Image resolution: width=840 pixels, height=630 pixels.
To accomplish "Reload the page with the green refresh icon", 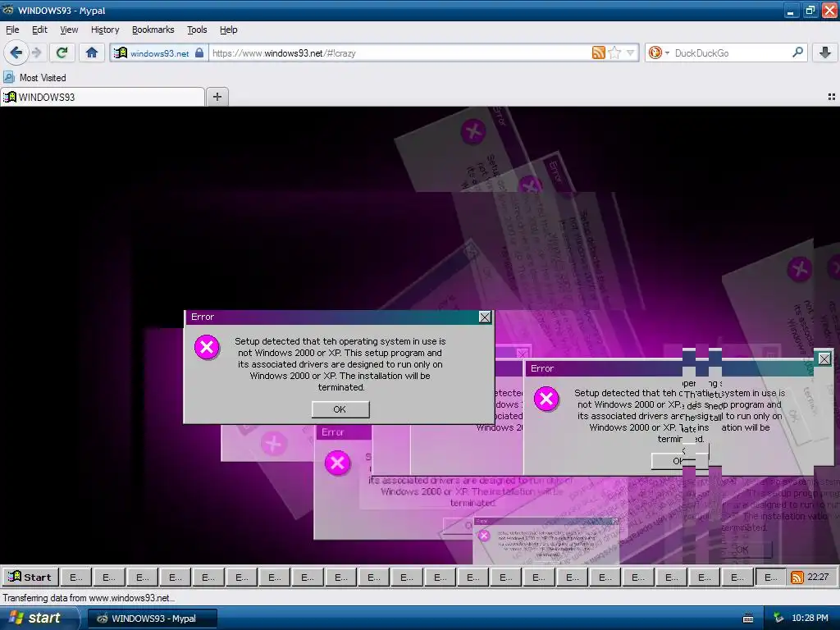I will pyautogui.click(x=62, y=52).
